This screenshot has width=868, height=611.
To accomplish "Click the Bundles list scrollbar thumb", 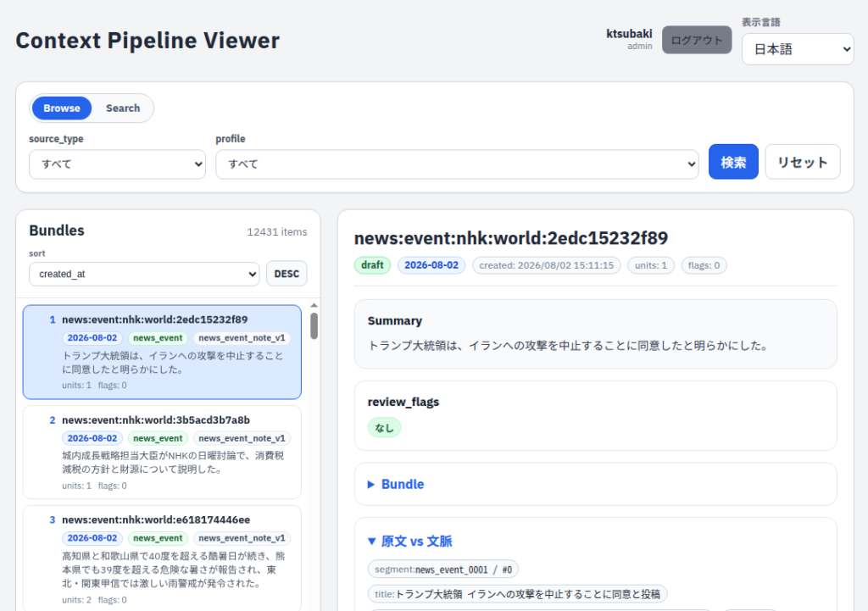I will [x=314, y=326].
